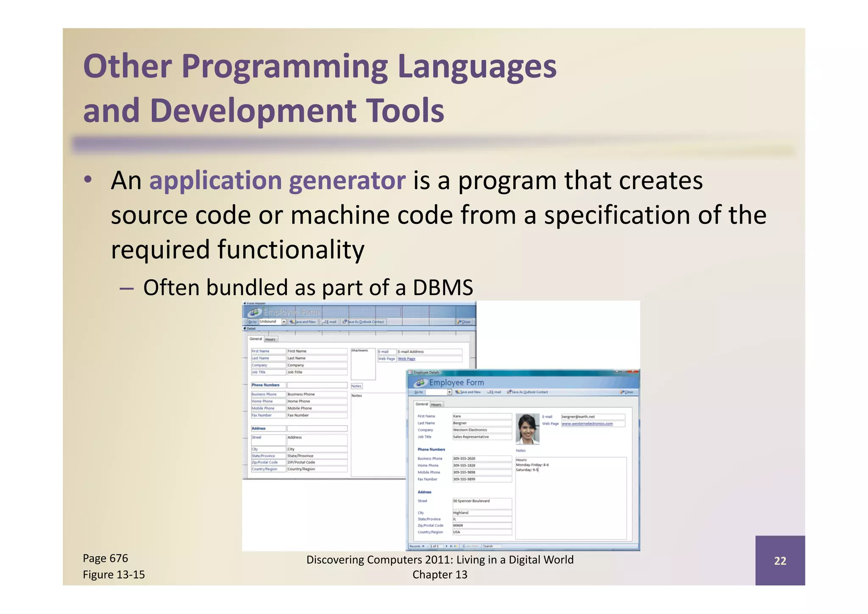
Task: Click Save and New in Employee Details window
Action: pyautogui.click(x=468, y=392)
